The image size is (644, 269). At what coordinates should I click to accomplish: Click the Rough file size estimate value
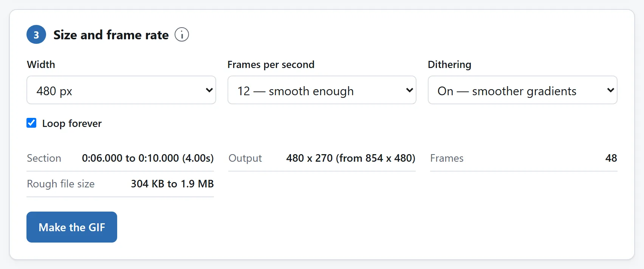coord(172,184)
